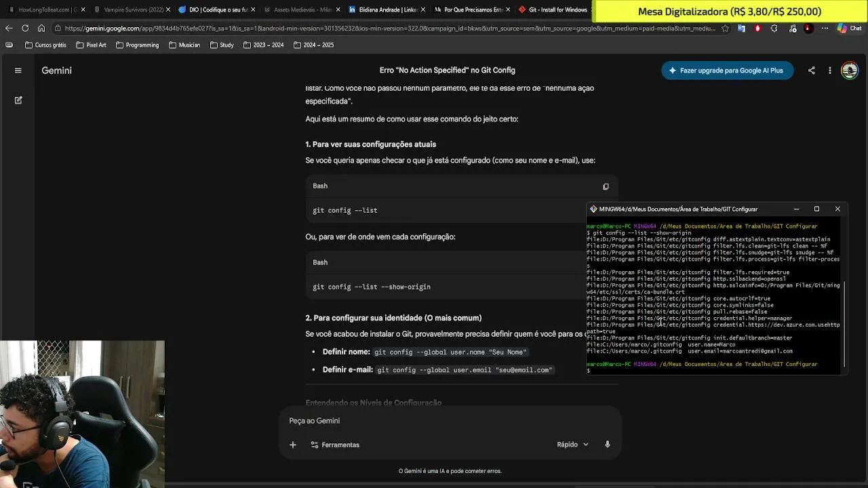Expand the Rápido model selector dropdown
The width and height of the screenshot is (868, 488).
click(x=572, y=445)
